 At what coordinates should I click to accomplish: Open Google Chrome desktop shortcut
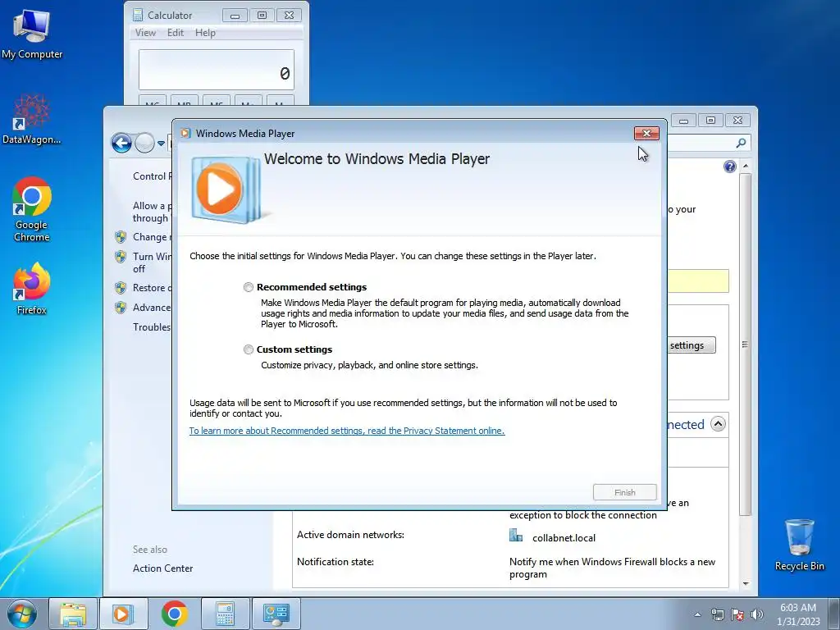click(x=32, y=209)
